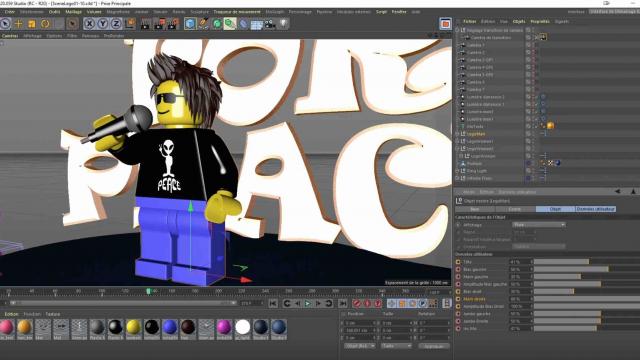Select the white material sphere
The height and width of the screenshot is (360, 640).
pyautogui.click(x=242, y=327)
